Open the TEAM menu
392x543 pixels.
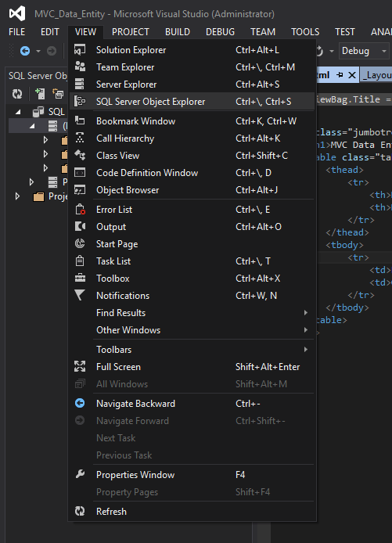click(263, 32)
